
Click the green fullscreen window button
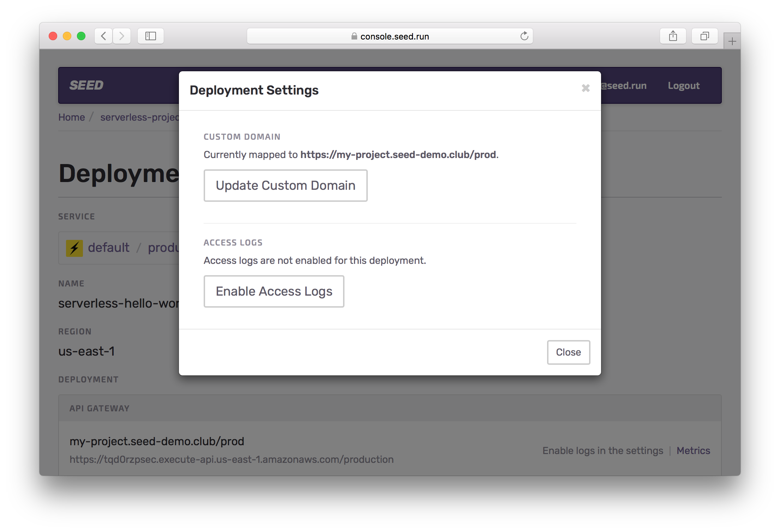81,36
